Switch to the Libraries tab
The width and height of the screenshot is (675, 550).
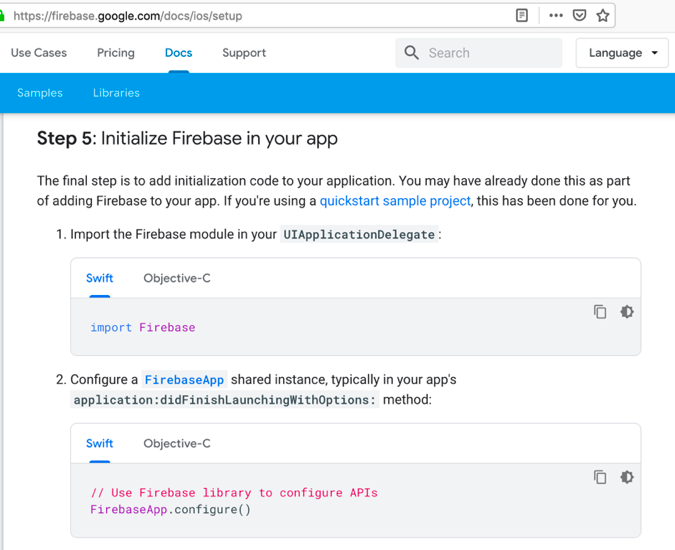[116, 93]
